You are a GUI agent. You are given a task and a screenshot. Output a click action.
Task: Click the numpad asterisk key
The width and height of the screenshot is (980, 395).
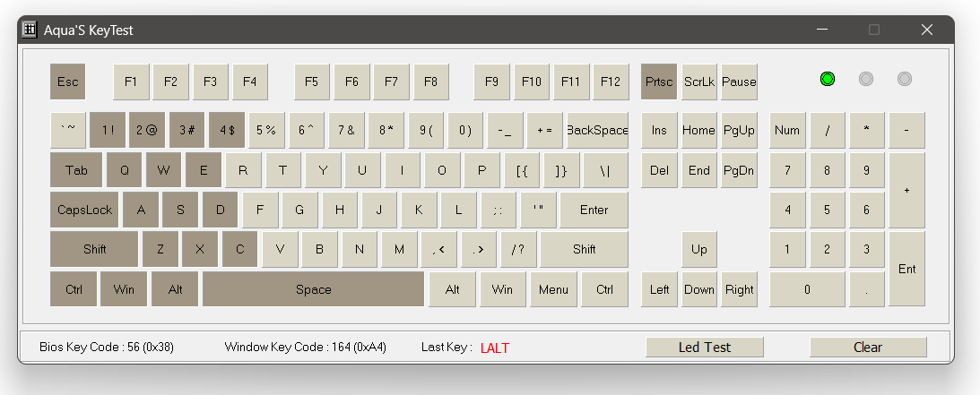[x=866, y=130]
